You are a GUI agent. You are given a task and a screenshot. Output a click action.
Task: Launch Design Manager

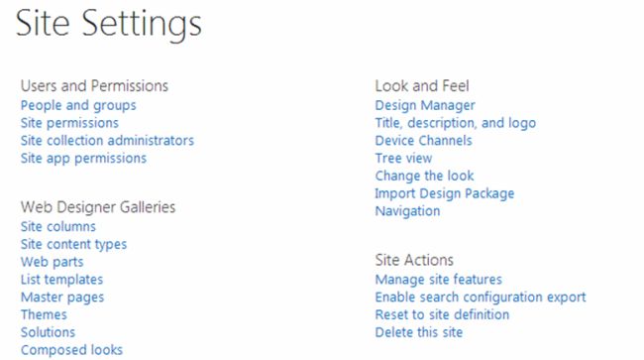coord(425,105)
